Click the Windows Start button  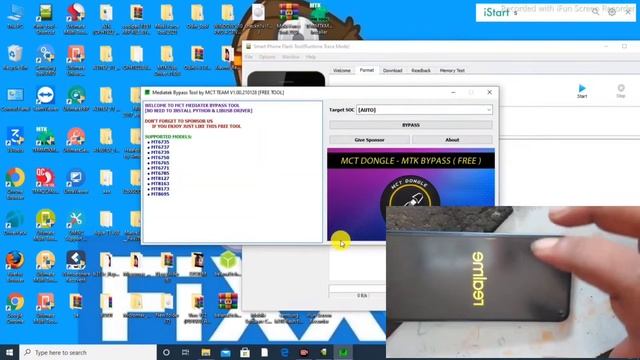click(x=9, y=352)
